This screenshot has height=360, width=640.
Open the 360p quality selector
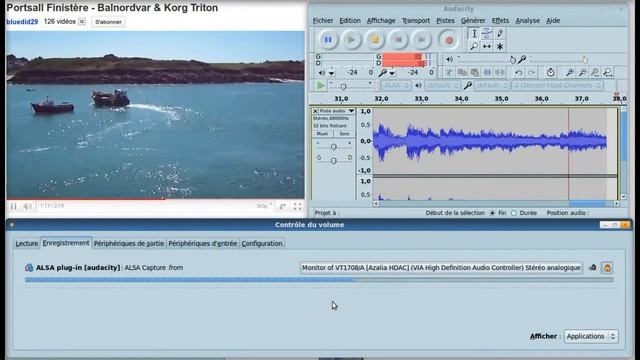(264, 206)
